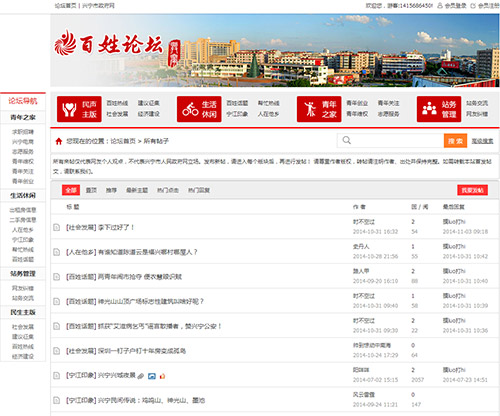The width and height of the screenshot is (500, 416).
Task: Open 求职招聘 in the 论坛导航 sidebar
Action: pos(23,132)
